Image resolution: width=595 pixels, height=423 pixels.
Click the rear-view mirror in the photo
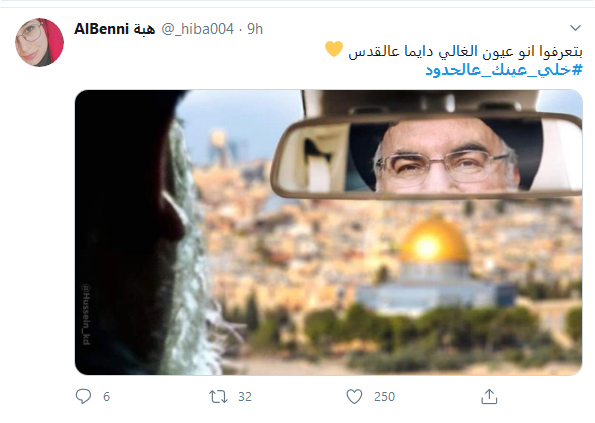pyautogui.click(x=426, y=156)
